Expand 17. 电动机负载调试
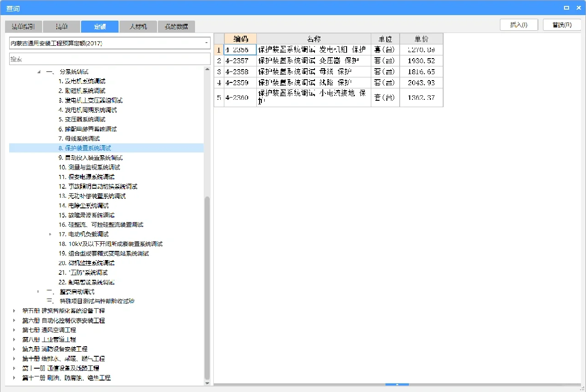This screenshot has width=586, height=392. (x=50, y=234)
